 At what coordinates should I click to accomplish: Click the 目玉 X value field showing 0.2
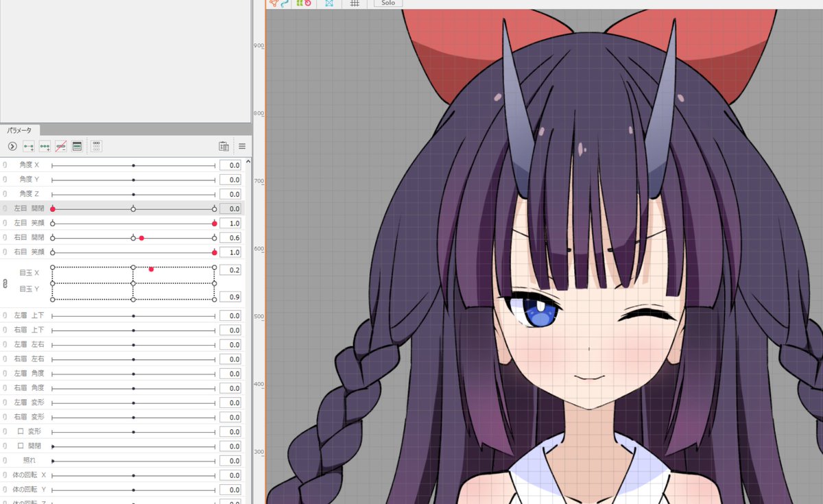point(230,270)
